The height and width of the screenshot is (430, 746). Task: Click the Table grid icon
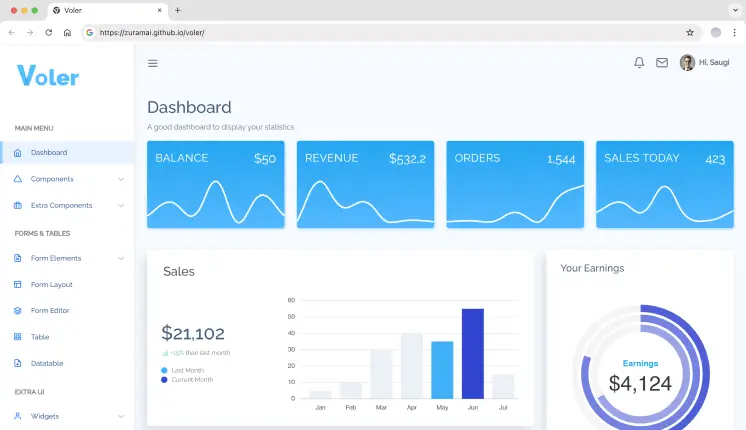[x=18, y=337]
